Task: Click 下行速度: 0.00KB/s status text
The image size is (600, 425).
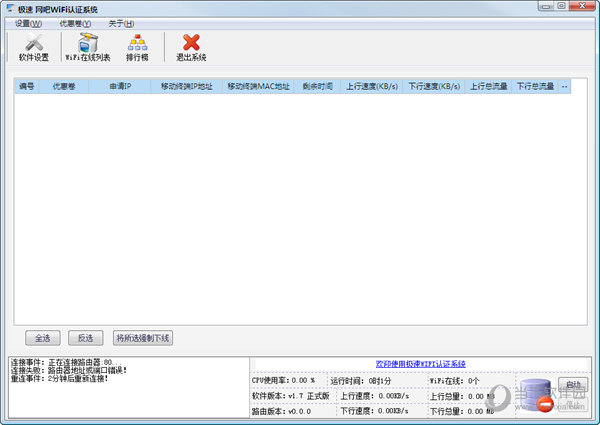Action: tap(375, 411)
